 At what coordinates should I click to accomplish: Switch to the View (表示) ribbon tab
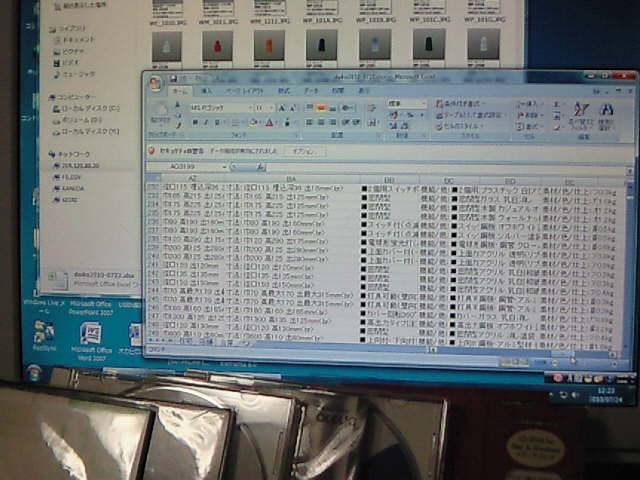363,91
